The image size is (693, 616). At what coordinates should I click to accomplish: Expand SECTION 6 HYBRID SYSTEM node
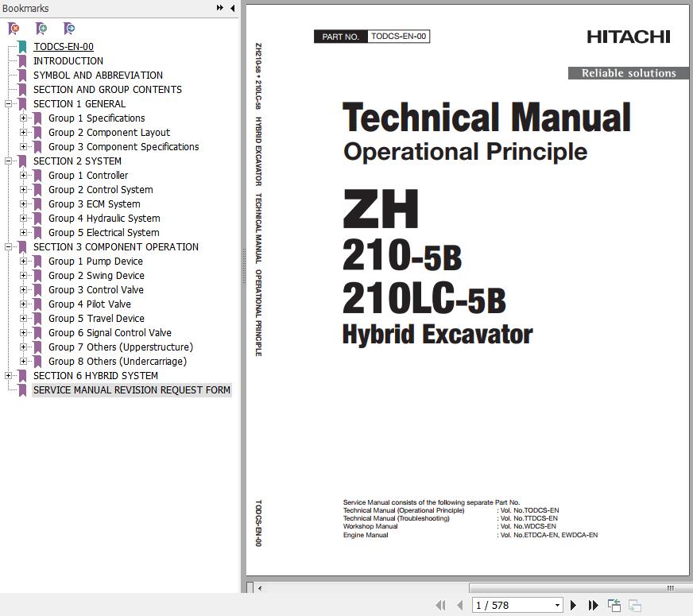[9, 376]
